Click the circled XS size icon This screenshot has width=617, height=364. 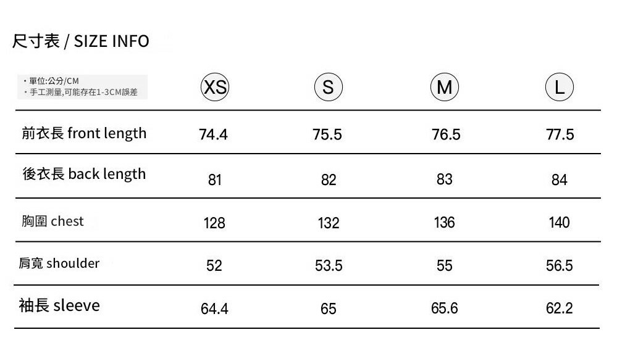[x=214, y=88]
